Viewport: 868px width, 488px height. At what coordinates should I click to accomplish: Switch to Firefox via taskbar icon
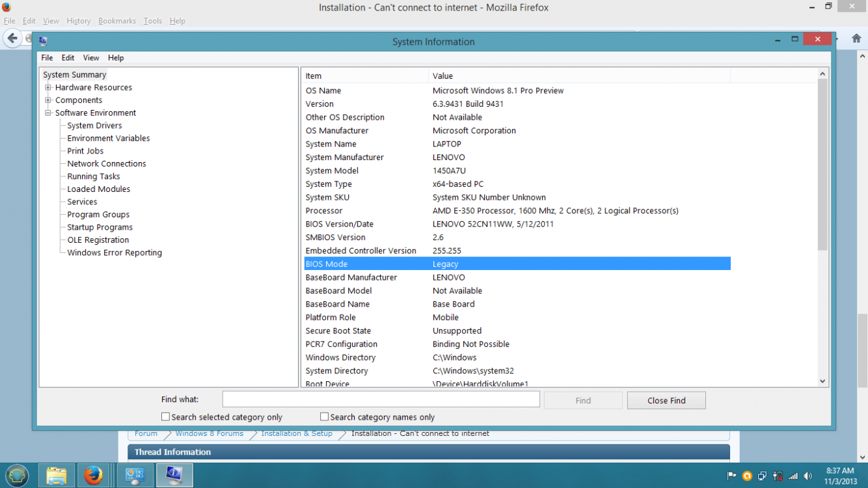pos(94,476)
